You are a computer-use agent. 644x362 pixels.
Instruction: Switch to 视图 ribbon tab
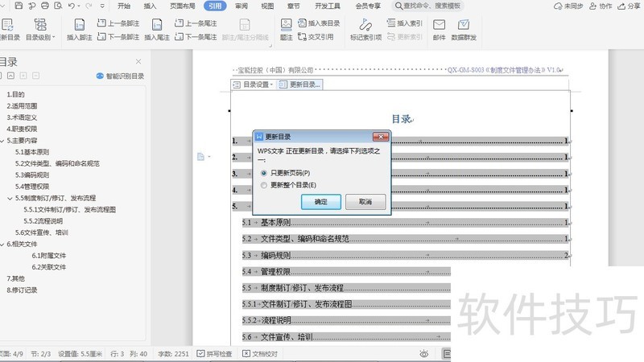point(267,6)
